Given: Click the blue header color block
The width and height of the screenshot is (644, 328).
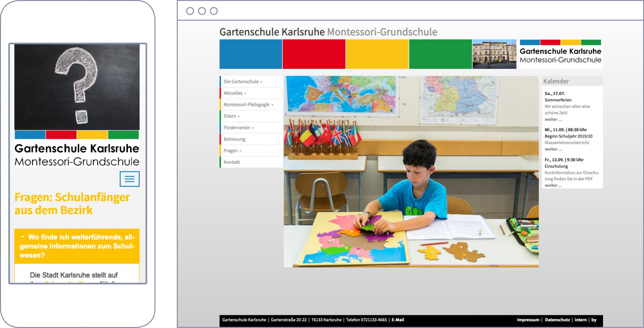Looking at the screenshot, I should 251,54.
